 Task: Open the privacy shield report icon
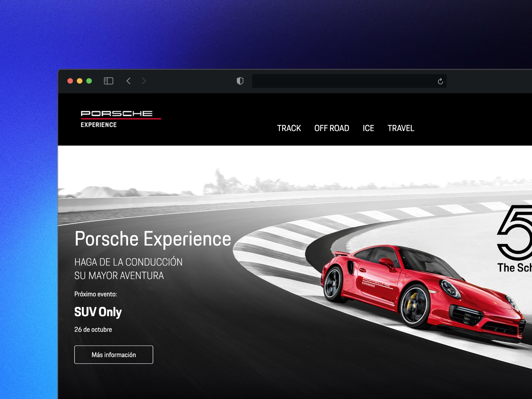pos(240,81)
